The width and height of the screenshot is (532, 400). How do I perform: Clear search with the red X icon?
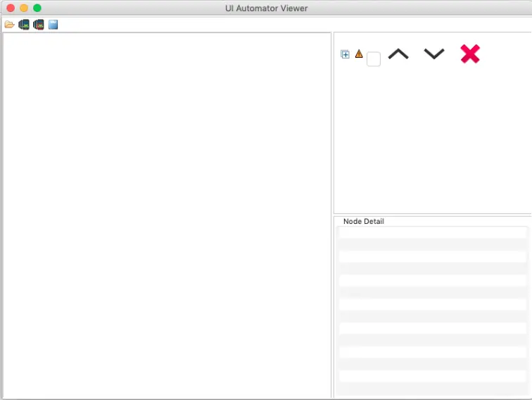pyautogui.click(x=470, y=54)
